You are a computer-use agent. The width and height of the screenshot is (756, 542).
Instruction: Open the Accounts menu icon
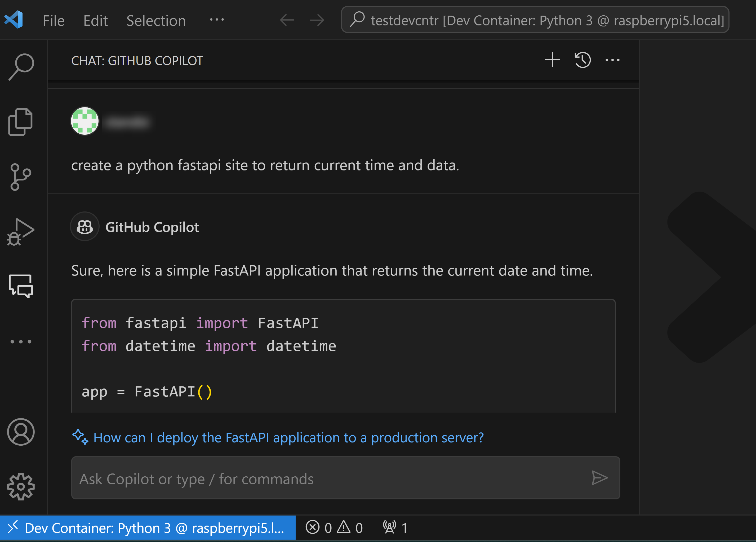tap(21, 432)
